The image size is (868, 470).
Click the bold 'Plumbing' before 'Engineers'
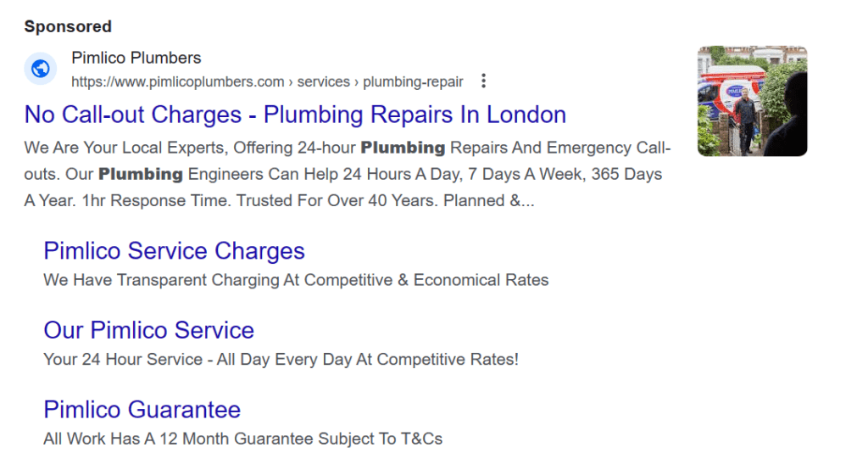click(x=141, y=174)
